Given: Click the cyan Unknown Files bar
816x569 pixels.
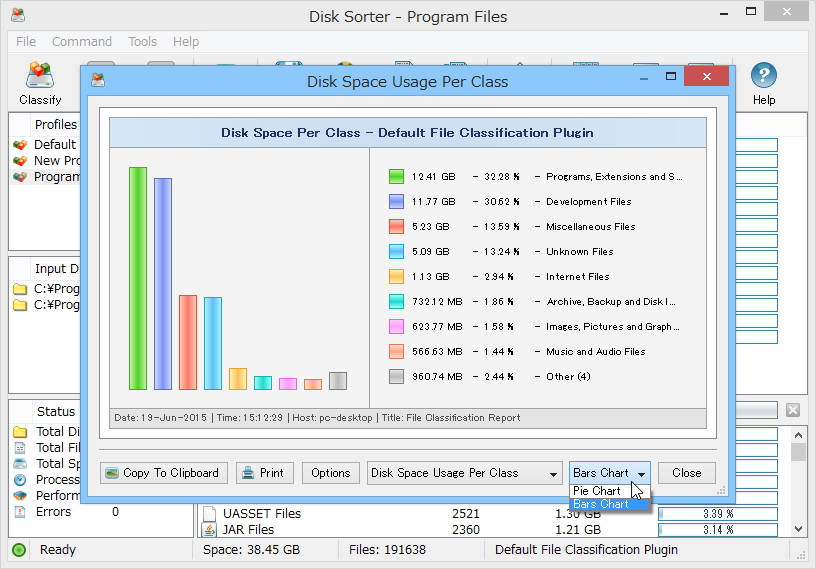Looking at the screenshot, I should pos(213,344).
